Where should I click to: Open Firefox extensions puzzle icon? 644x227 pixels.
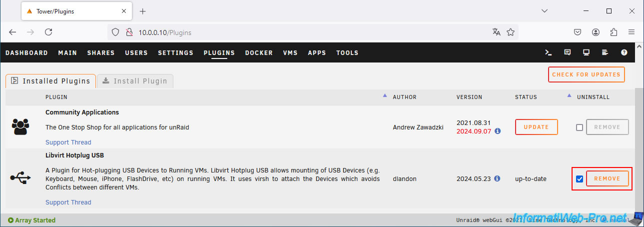(614, 32)
